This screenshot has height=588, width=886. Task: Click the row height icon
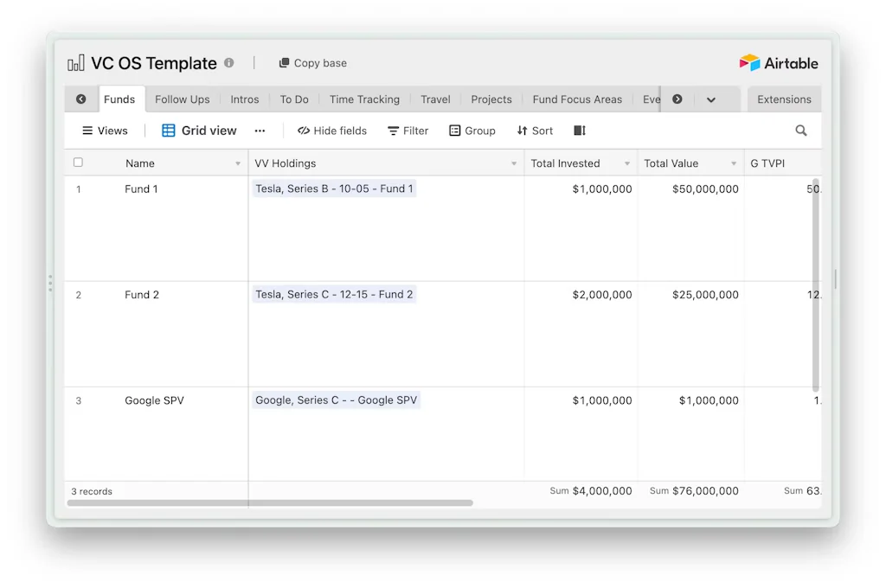tap(580, 131)
